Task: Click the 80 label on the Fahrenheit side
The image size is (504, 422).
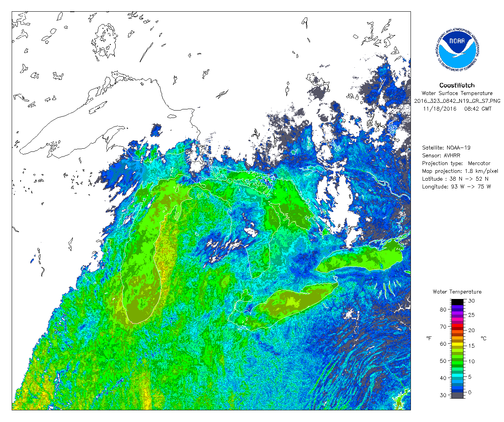Action: point(443,309)
